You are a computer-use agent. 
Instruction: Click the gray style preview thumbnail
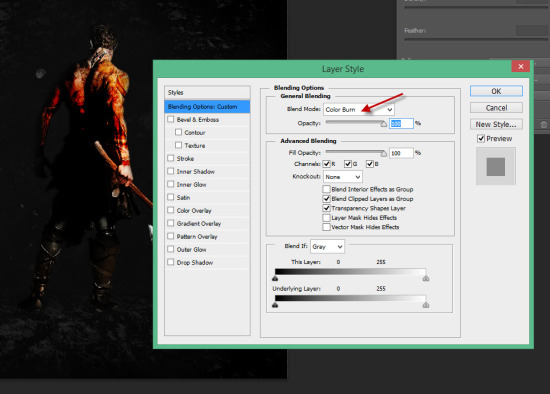(x=496, y=166)
